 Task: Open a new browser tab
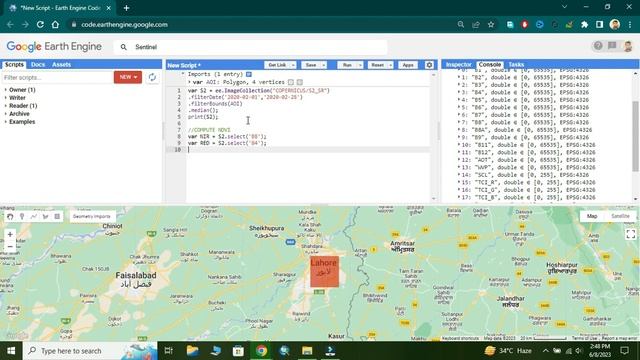pos(127,8)
